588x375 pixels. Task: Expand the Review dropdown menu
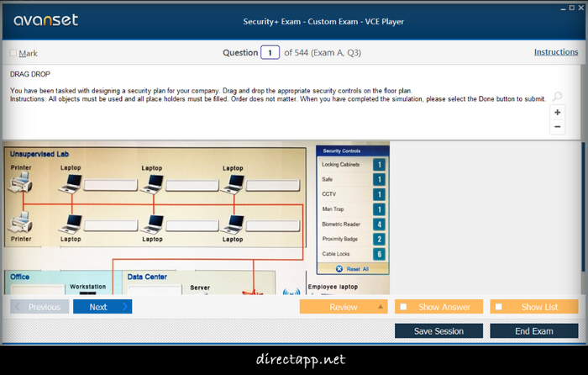[x=381, y=307]
